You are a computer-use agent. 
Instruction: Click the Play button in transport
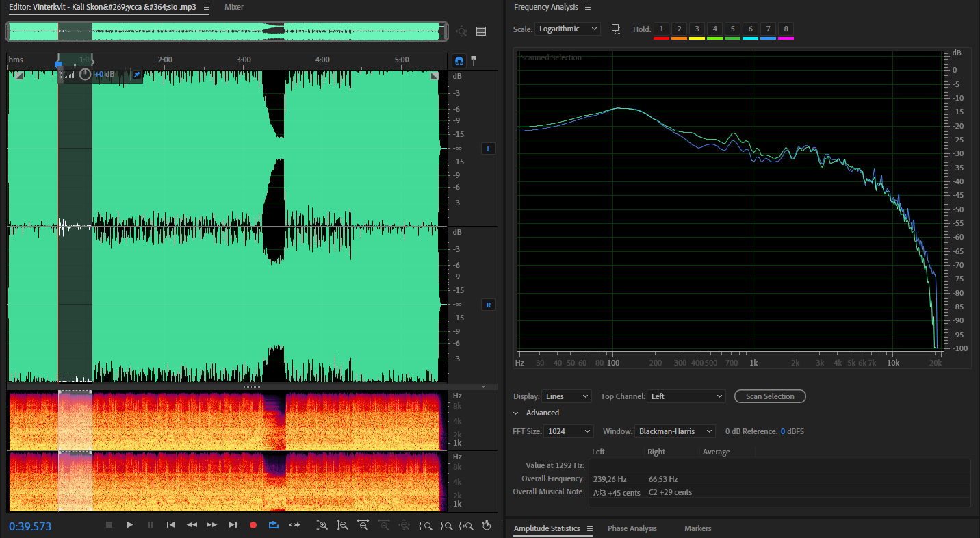(x=129, y=524)
